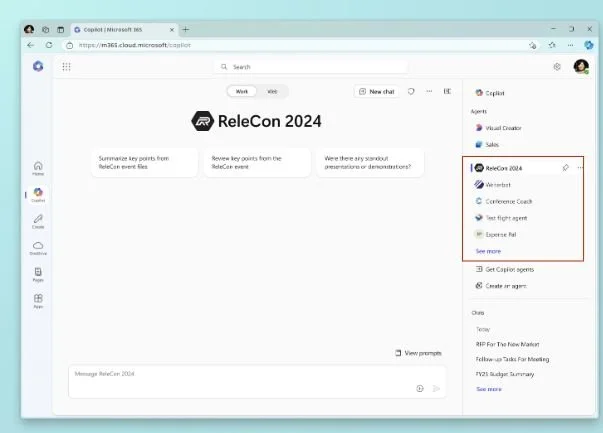This screenshot has height=433, width=603.
Task: Close the Copilot browser tab
Action: (x=172, y=30)
